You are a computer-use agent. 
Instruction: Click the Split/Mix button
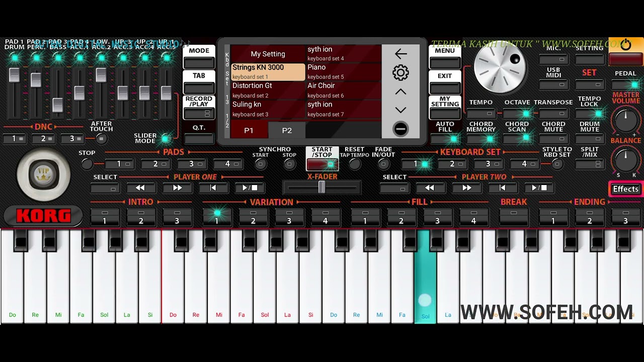[590, 164]
